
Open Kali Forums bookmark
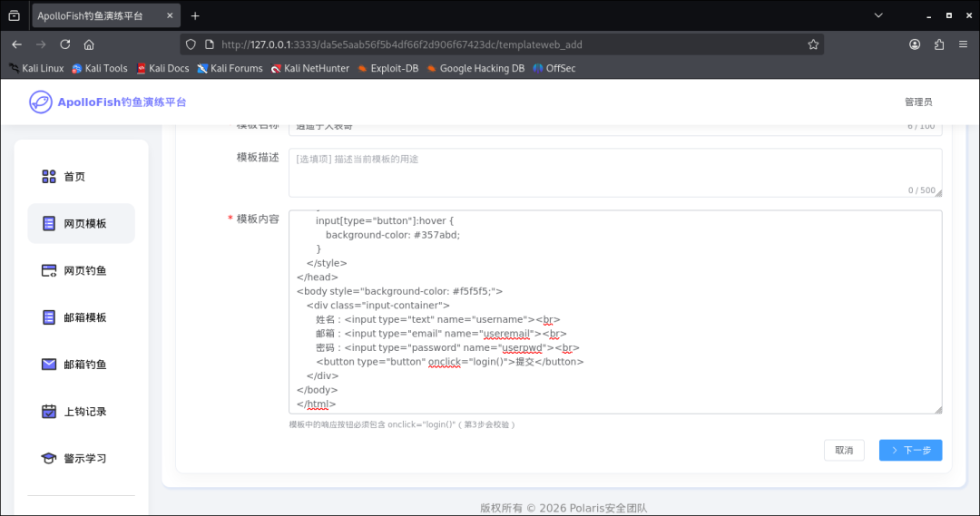point(230,68)
